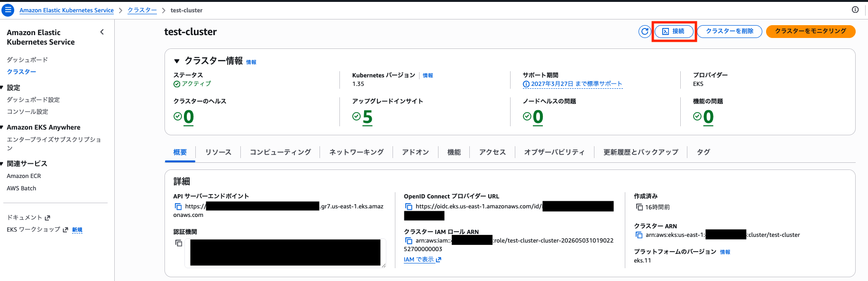Copy the certificate authority value
This screenshot has width=868, height=281.
(179, 243)
